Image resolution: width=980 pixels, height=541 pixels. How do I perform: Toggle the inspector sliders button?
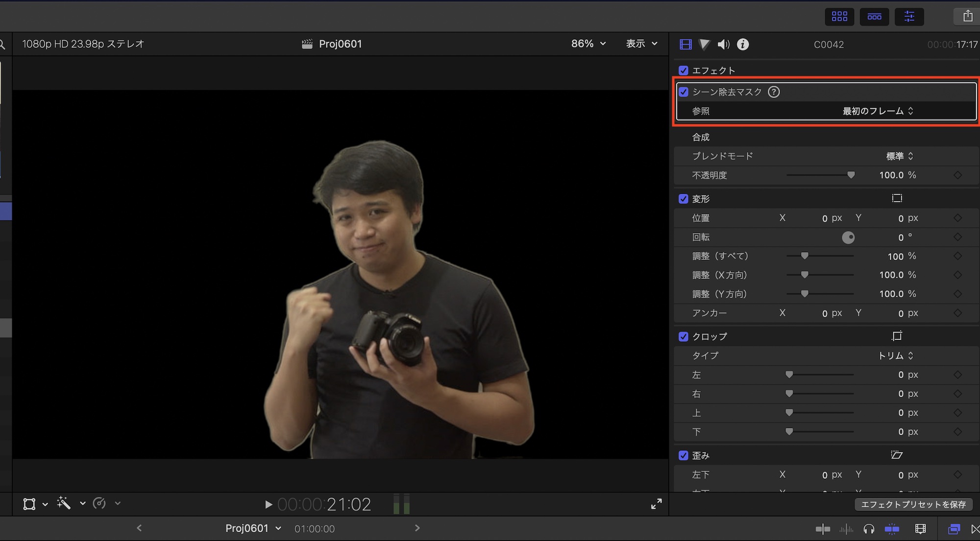pos(909,17)
